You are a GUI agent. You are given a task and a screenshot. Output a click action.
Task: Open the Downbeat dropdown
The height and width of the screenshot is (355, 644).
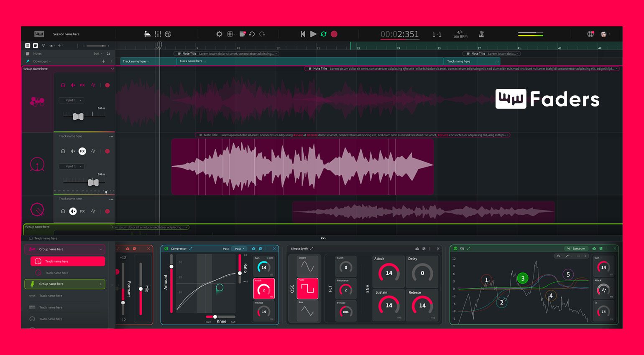point(42,61)
